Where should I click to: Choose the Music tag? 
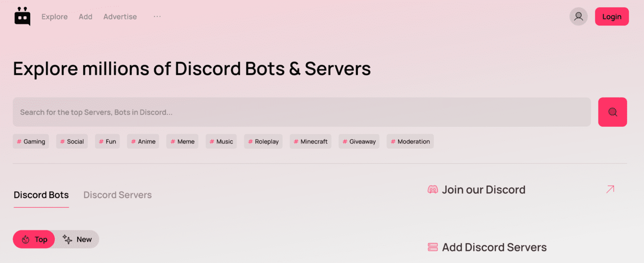[221, 141]
